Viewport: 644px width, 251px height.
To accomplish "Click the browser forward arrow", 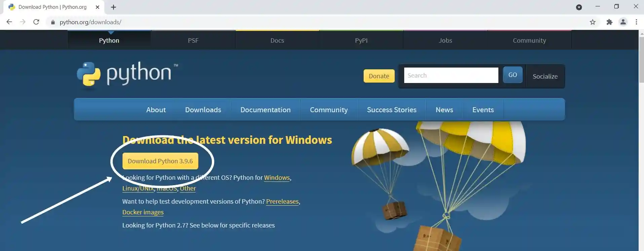I will [x=23, y=22].
